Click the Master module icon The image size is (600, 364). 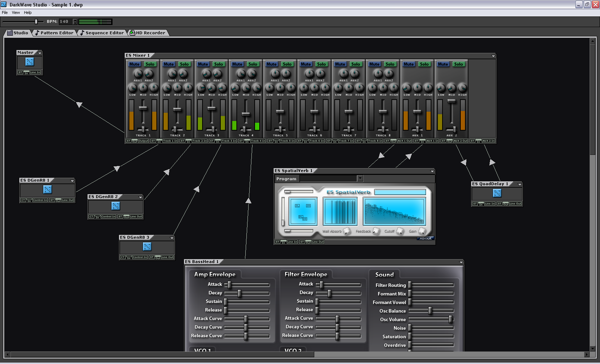point(30,62)
